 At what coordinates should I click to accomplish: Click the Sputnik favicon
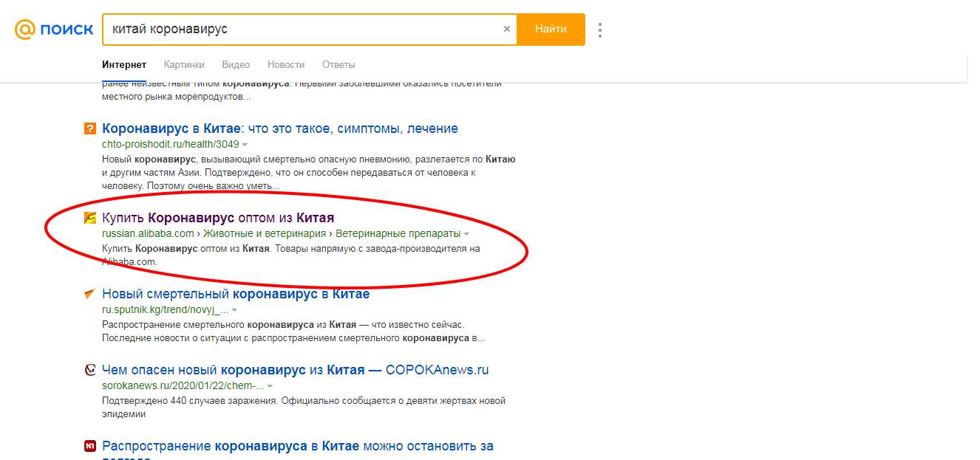coord(90,295)
